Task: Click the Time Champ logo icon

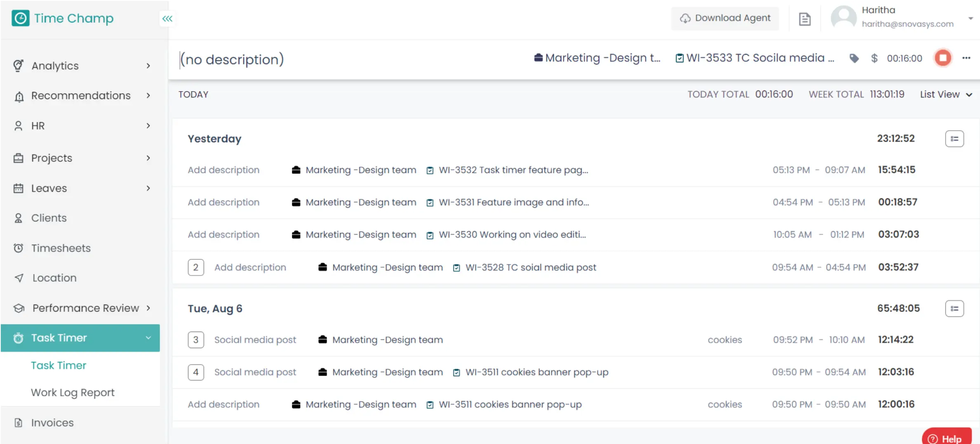Action: [x=20, y=18]
